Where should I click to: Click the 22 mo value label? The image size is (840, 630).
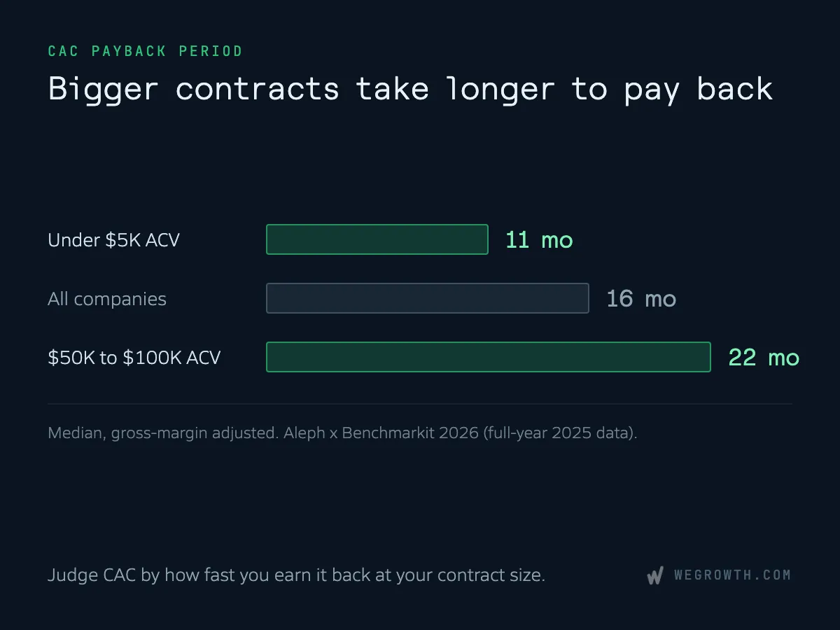[764, 358]
